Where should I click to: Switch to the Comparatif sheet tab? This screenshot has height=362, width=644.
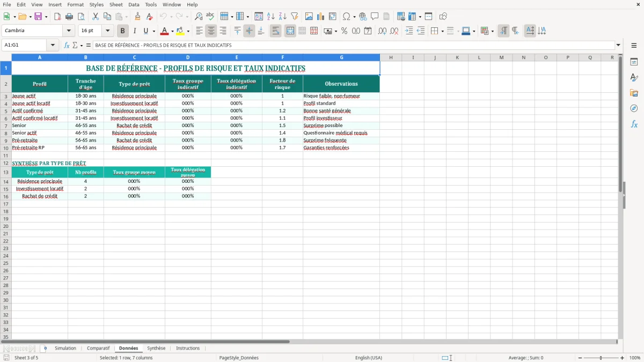tap(98, 349)
